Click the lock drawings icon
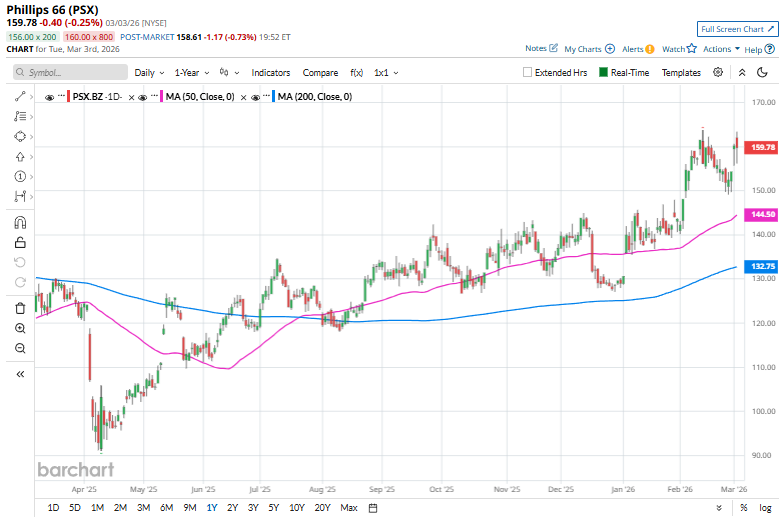The height and width of the screenshot is (523, 780). [x=20, y=242]
